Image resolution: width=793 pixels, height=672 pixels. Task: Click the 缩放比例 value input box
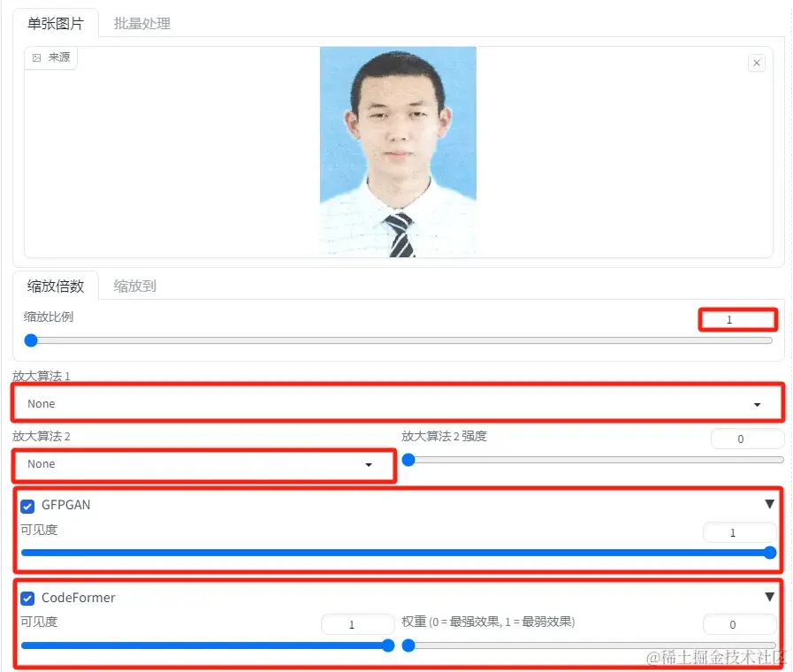(x=737, y=317)
